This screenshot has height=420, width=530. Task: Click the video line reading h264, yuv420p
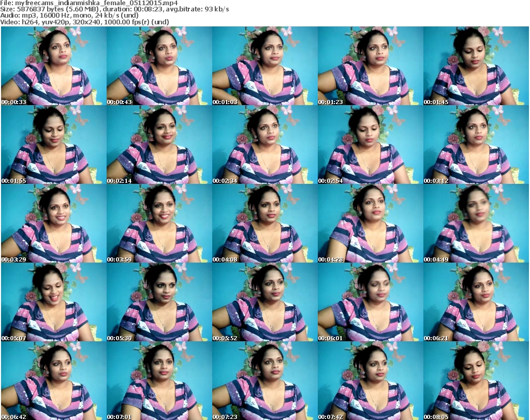tap(84, 22)
